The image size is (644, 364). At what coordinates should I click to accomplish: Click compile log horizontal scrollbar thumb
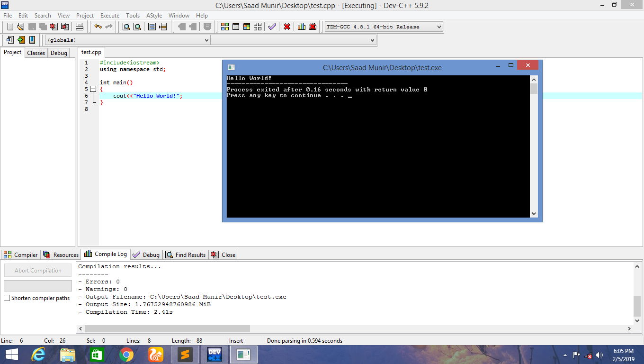[167, 328]
